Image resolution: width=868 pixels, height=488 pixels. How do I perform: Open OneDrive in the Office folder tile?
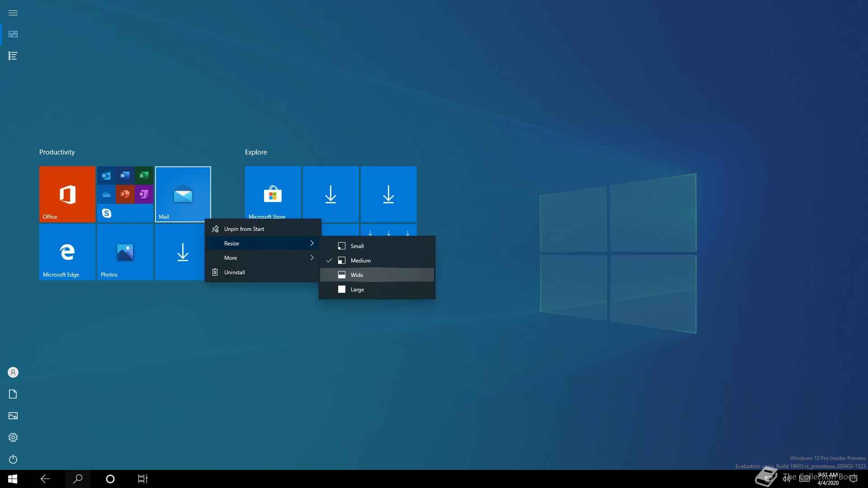pos(106,194)
